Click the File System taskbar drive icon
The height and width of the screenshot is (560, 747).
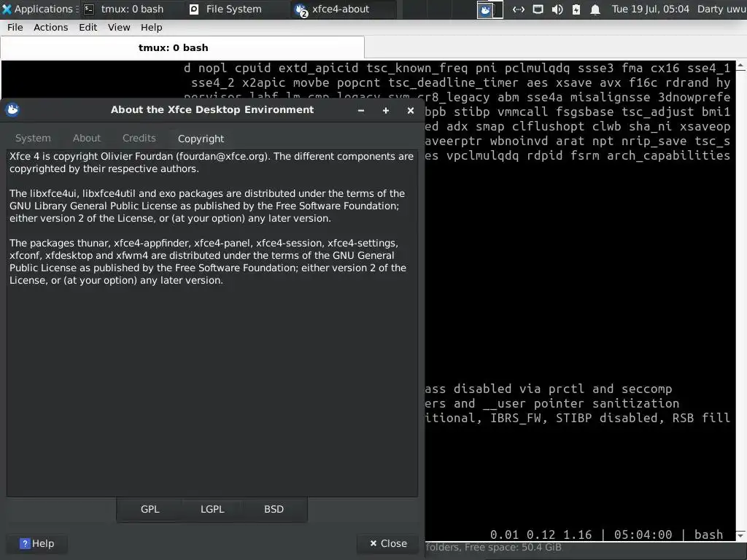[194, 9]
